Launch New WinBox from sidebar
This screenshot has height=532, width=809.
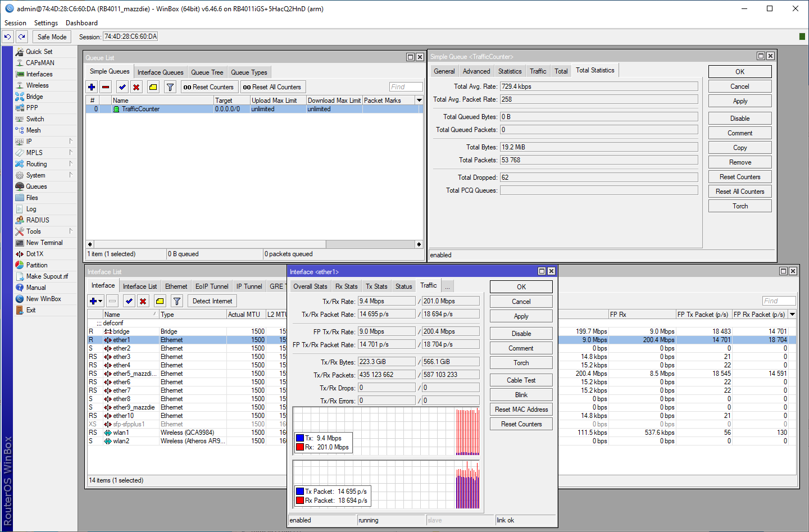coord(44,299)
